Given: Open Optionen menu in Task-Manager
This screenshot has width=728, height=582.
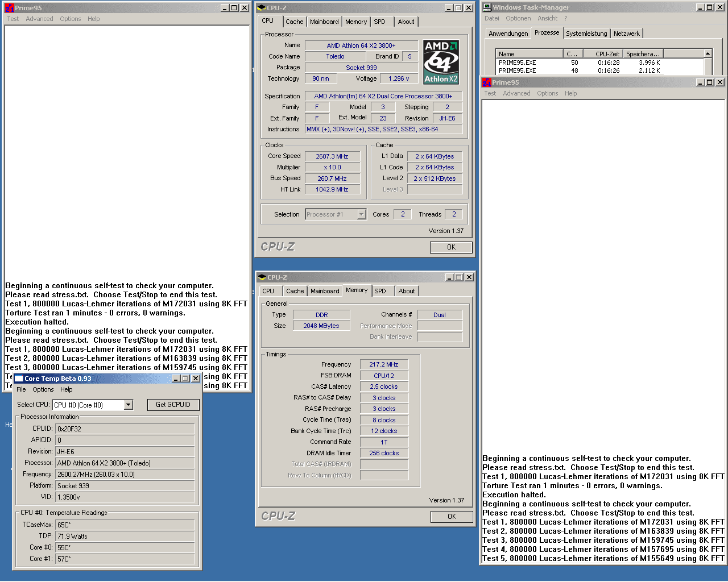Looking at the screenshot, I should coord(518,18).
